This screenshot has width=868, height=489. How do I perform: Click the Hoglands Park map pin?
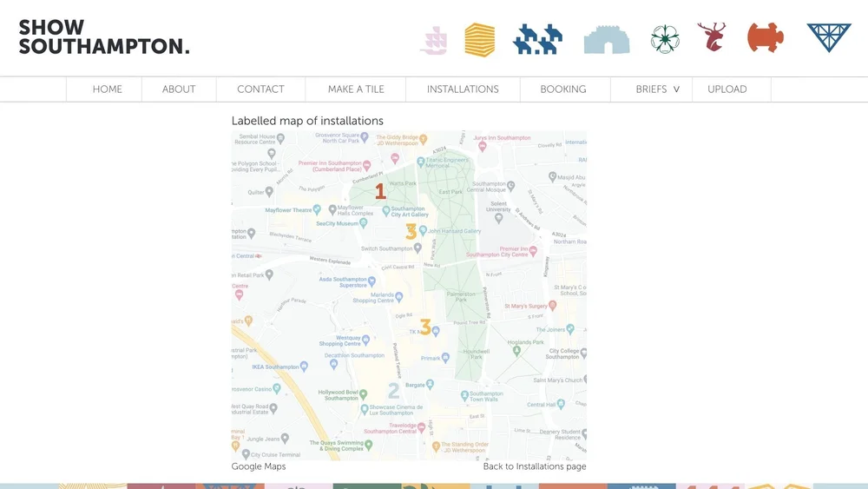click(516, 350)
